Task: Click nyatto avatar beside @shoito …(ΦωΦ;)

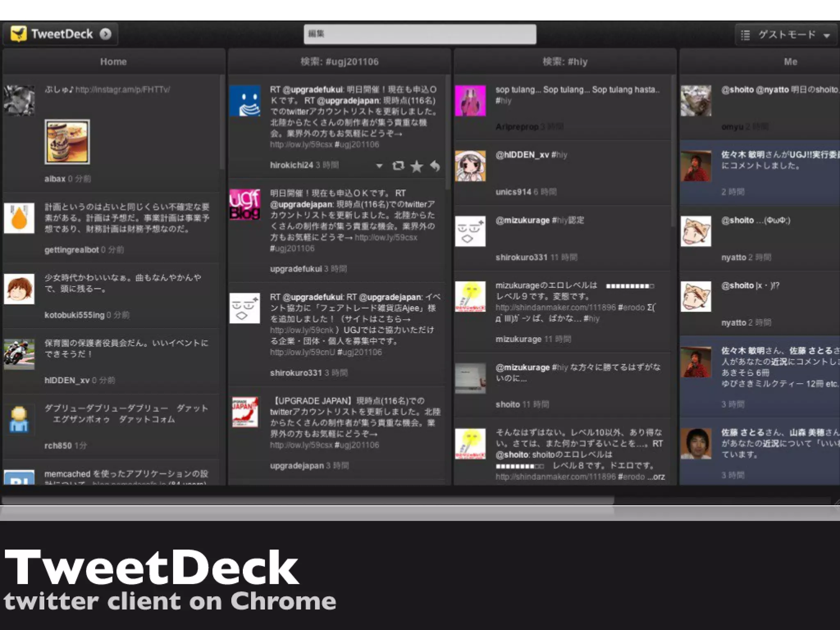Action: [696, 231]
